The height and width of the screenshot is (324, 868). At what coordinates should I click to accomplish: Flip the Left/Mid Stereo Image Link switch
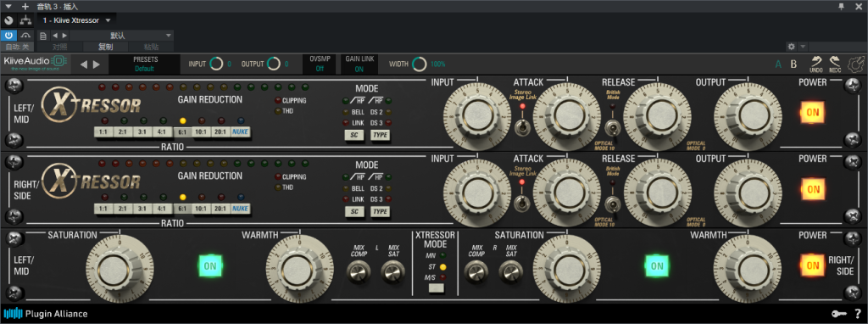521,127
